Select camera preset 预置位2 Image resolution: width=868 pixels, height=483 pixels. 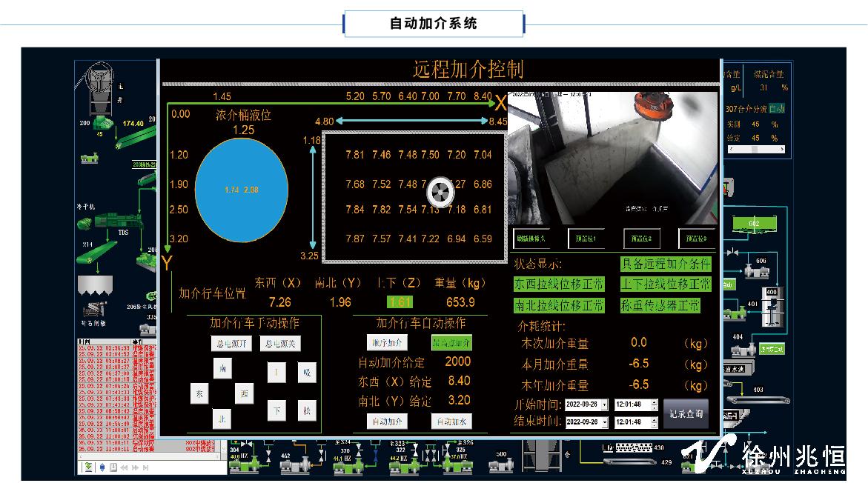(x=641, y=239)
